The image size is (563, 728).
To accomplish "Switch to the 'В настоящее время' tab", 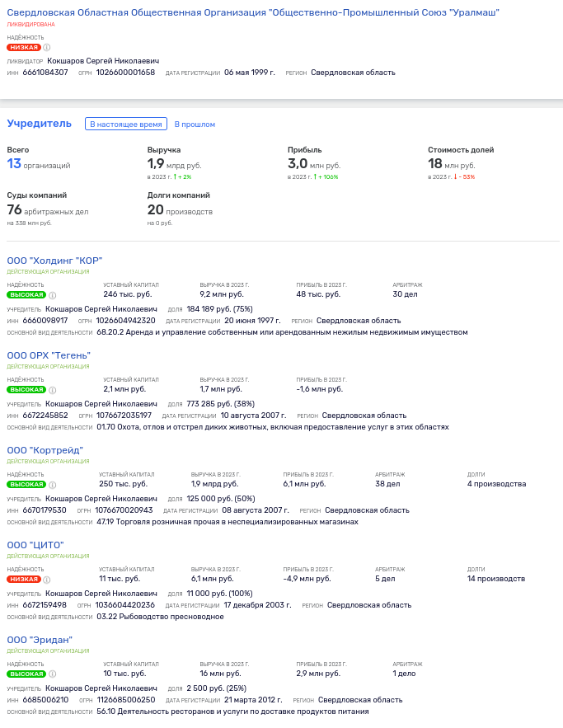I will pos(126,124).
